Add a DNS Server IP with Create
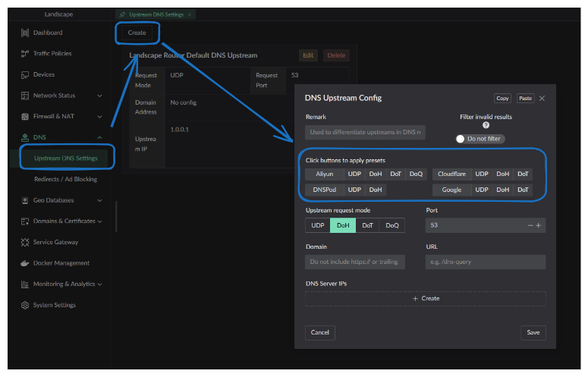This screenshot has width=588, height=377. point(426,299)
